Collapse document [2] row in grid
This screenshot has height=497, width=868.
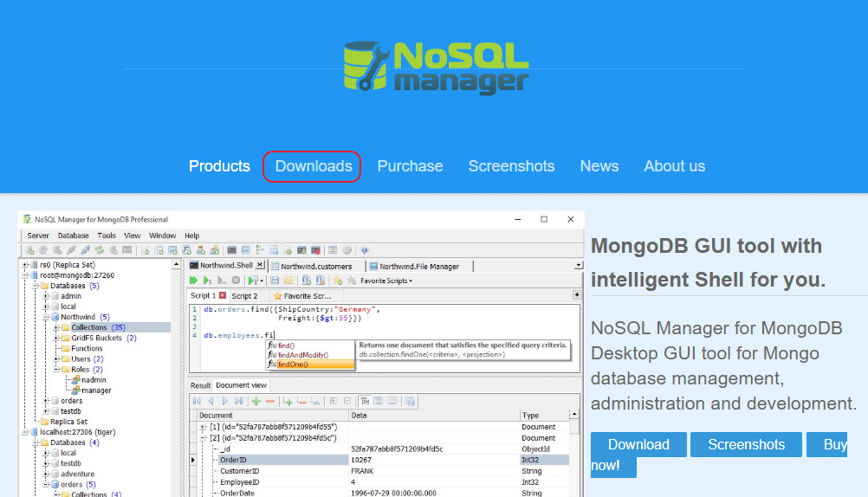pyautogui.click(x=204, y=438)
